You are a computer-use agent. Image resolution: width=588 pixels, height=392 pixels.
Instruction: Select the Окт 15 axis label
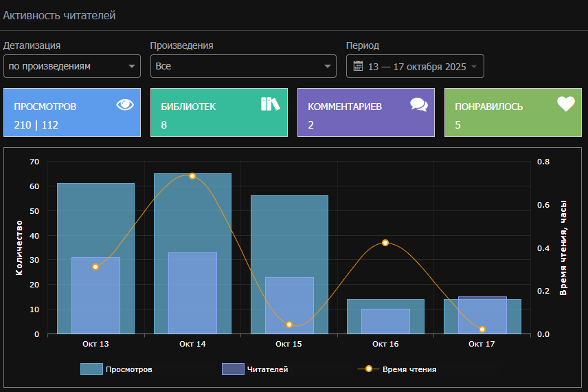coord(289,343)
